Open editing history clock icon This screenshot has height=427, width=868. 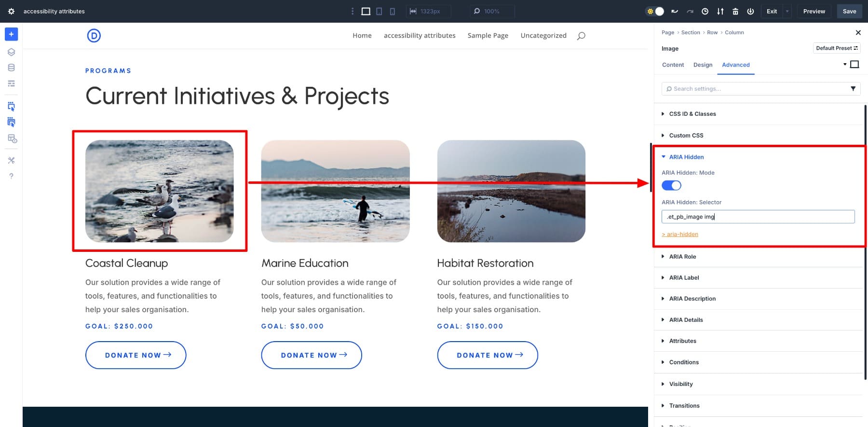[x=705, y=11]
